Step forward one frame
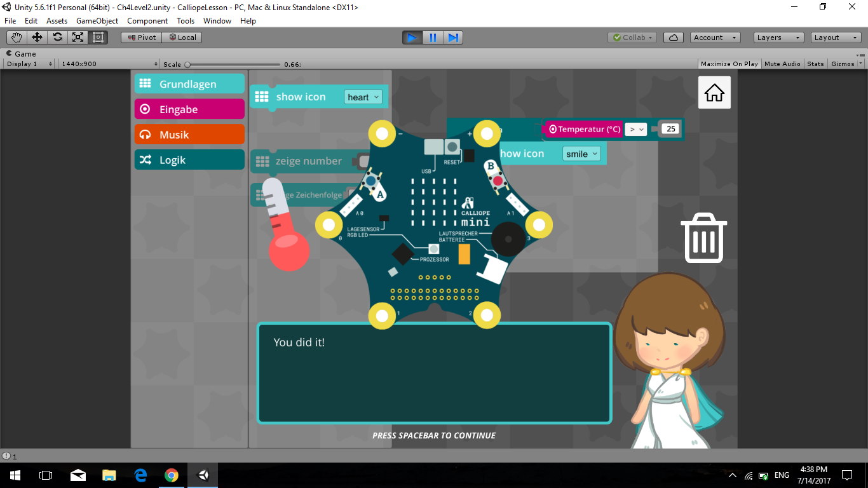Image resolution: width=868 pixels, height=488 pixels. 453,37
